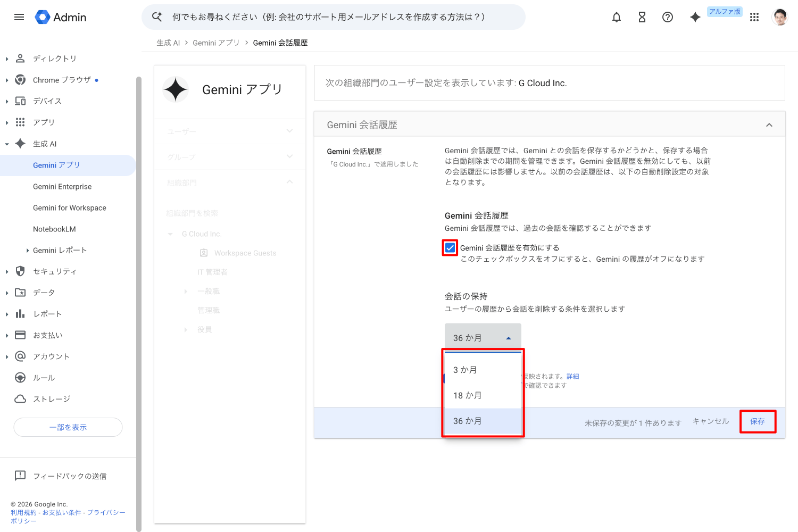The image size is (798, 532).
Task: Expand the グループ section chevron
Action: point(289,156)
